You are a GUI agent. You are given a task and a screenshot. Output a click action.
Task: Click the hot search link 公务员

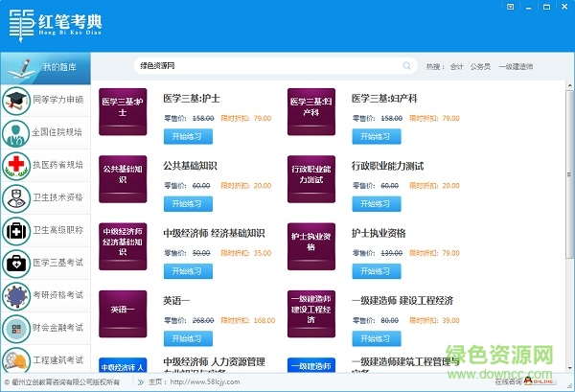click(481, 67)
